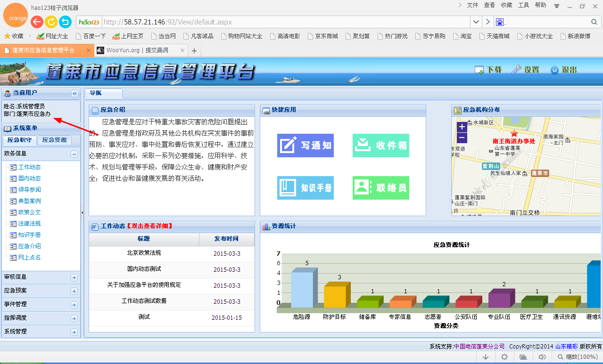Sort the table by 发布时间 column header
This screenshot has width=603, height=364.
[x=227, y=239]
